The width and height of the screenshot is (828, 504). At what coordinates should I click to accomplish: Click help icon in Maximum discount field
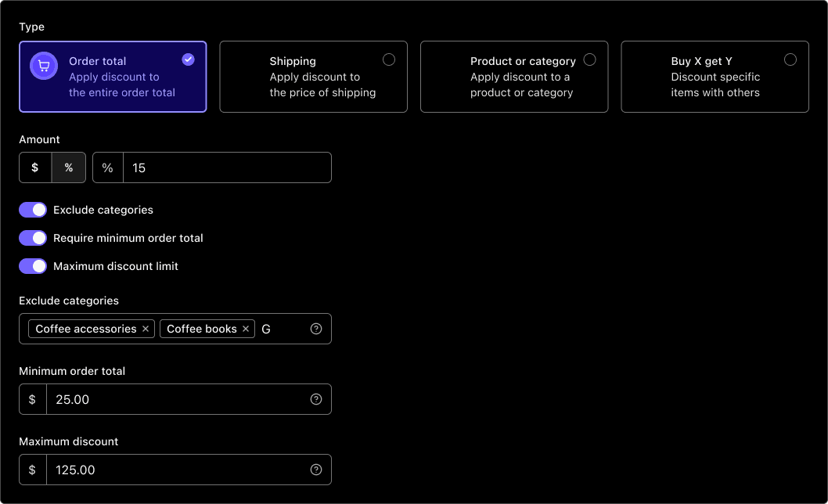pyautogui.click(x=316, y=470)
